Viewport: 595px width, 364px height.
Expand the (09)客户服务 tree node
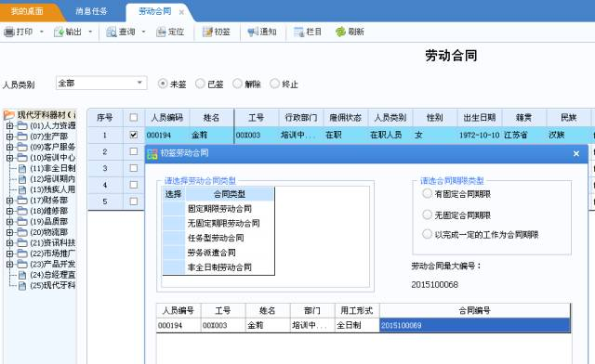[x=10, y=147]
